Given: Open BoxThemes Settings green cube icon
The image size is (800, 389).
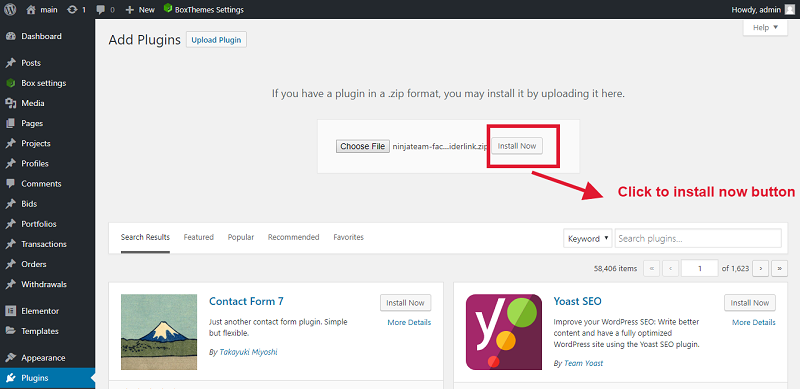Looking at the screenshot, I should (167, 9).
